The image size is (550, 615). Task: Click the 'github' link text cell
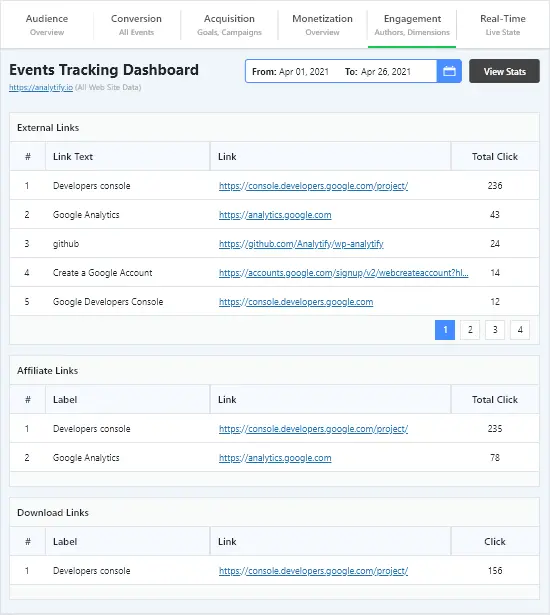pyautogui.click(x=66, y=244)
